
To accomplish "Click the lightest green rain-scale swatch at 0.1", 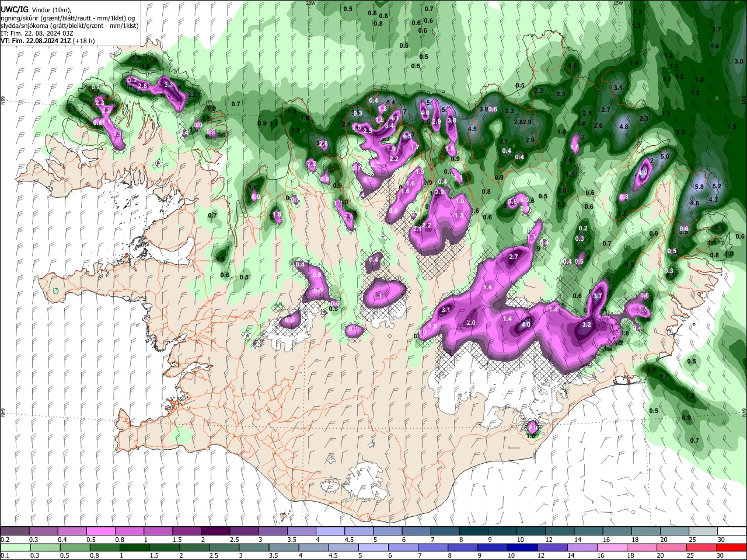I will [15, 547].
